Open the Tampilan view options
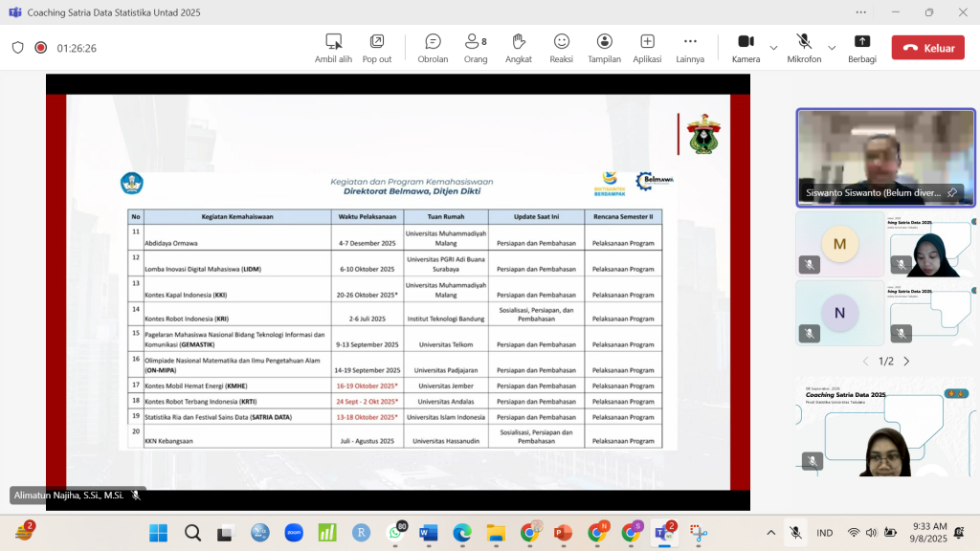 click(x=604, y=47)
